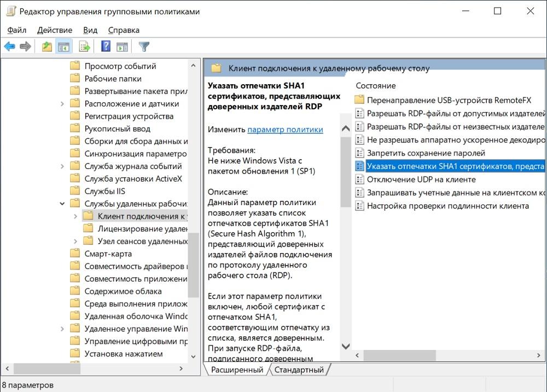Click the title bar scroll application icon

11,11
